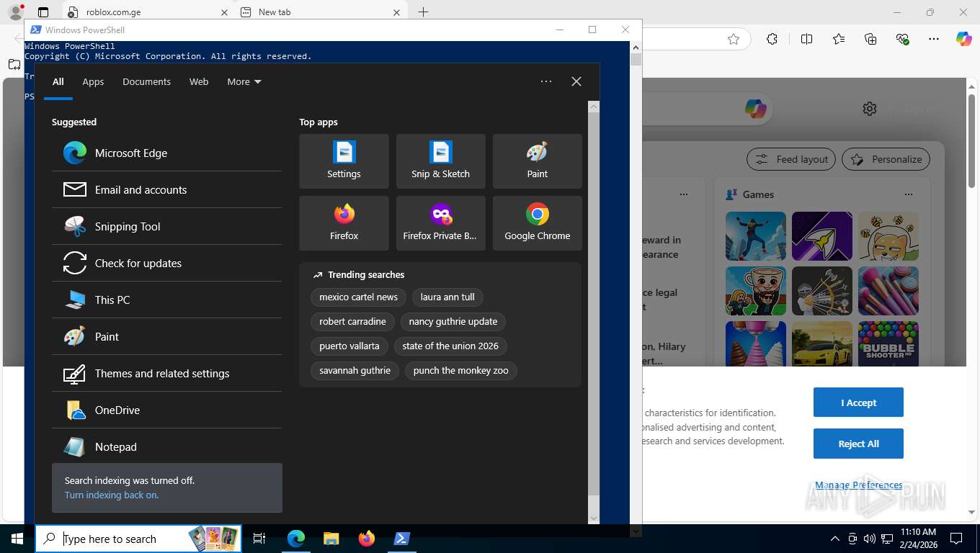Search trending robert carradine
This screenshot has width=980, height=553.
pos(352,321)
